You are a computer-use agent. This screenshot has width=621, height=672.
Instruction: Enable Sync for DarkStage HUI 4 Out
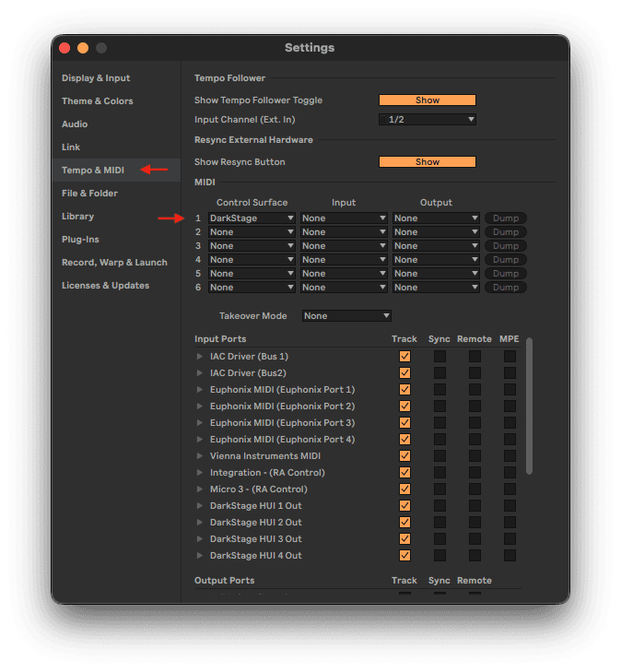point(439,556)
